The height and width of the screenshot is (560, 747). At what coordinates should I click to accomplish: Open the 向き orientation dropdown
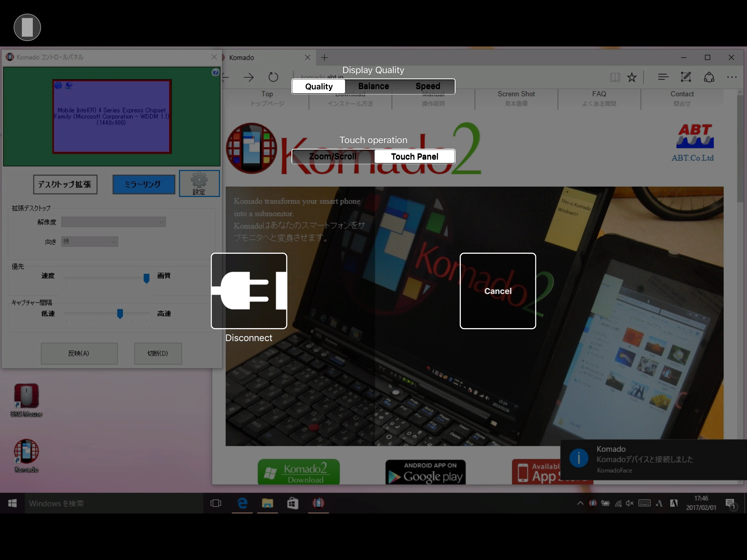(89, 241)
